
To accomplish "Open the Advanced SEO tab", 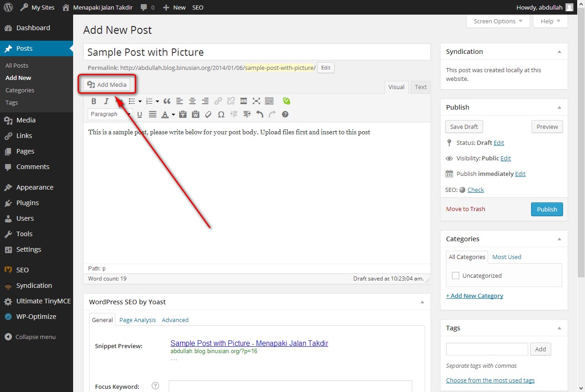I will [175, 320].
